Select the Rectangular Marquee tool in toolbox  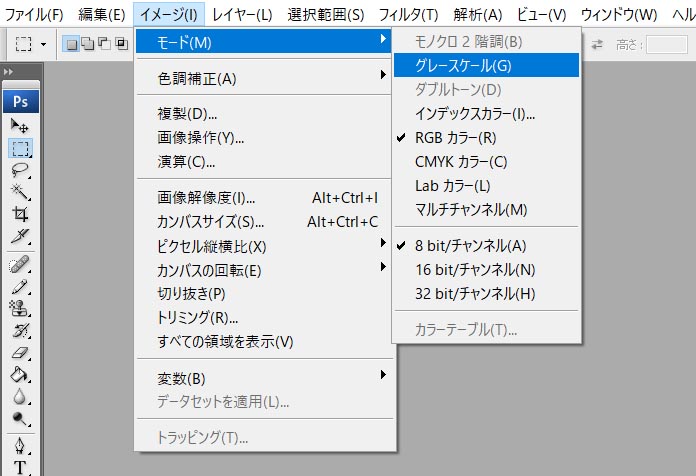click(x=20, y=148)
